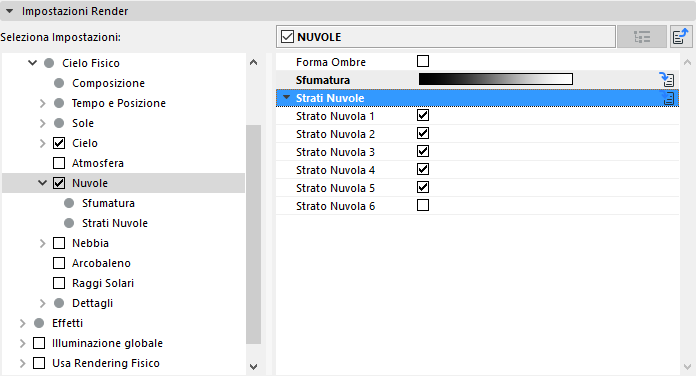Enable the Nebbia checkbox
The image size is (696, 376).
tap(59, 243)
